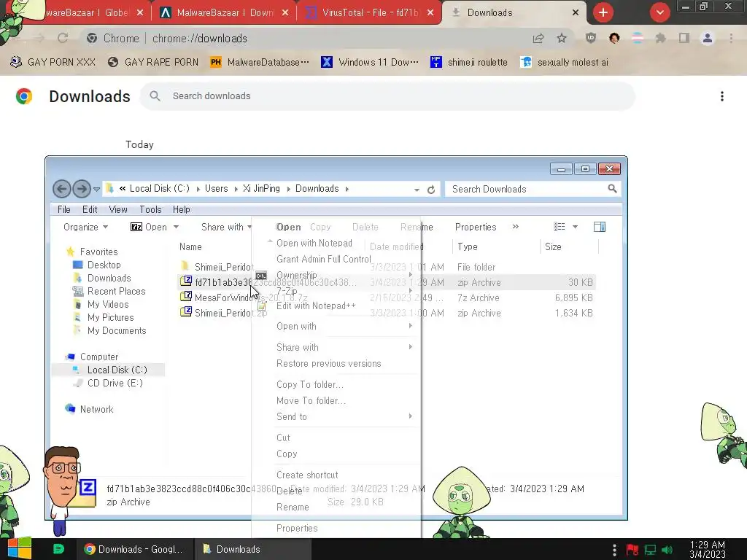The width and height of the screenshot is (747, 560).
Task: Click the share this page icon in address bar
Action: tap(538, 38)
